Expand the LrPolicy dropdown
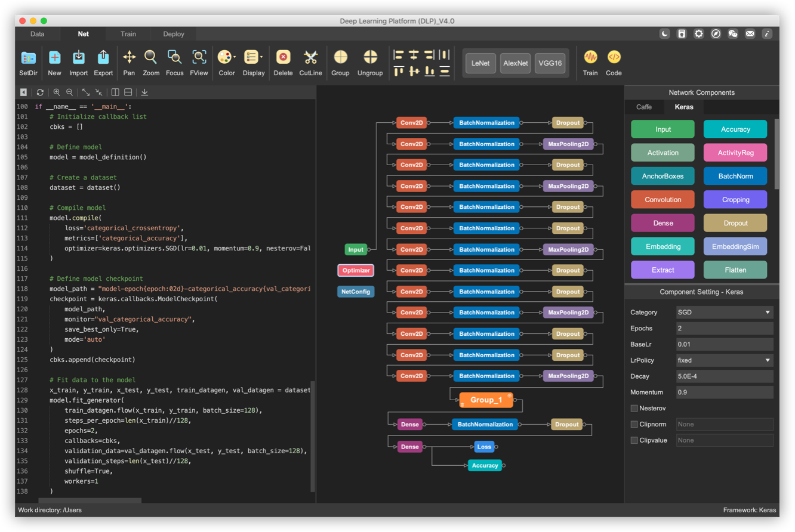The image size is (795, 532). pos(724,360)
